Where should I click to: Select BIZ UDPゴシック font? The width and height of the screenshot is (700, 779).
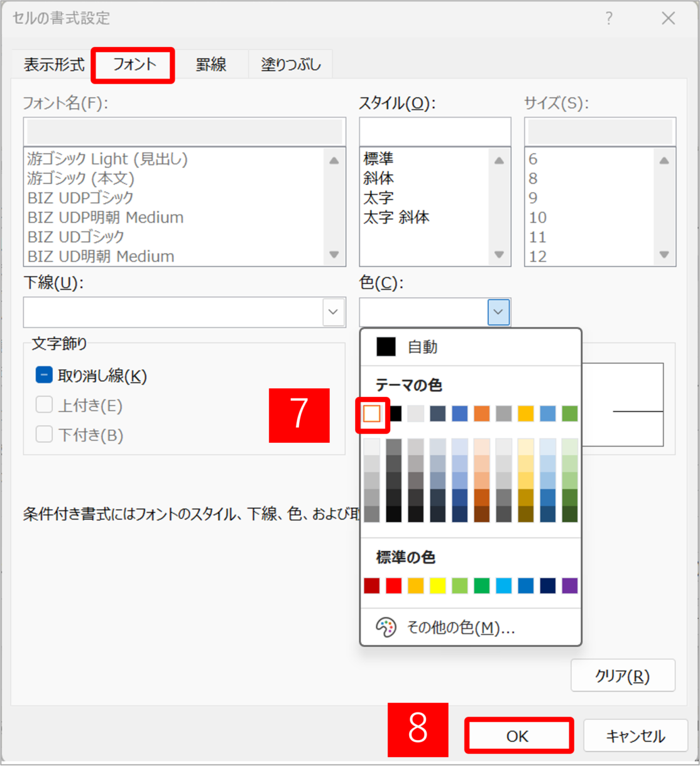point(80,198)
